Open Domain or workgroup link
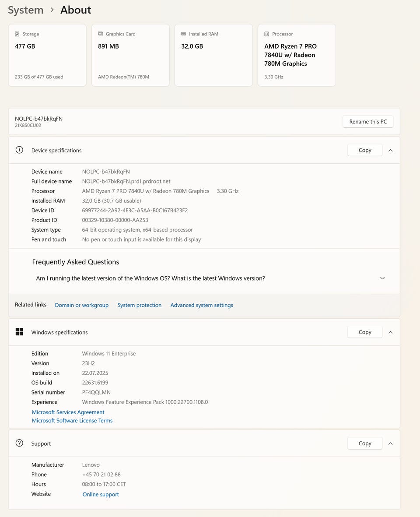This screenshot has height=517, width=420. [82, 305]
